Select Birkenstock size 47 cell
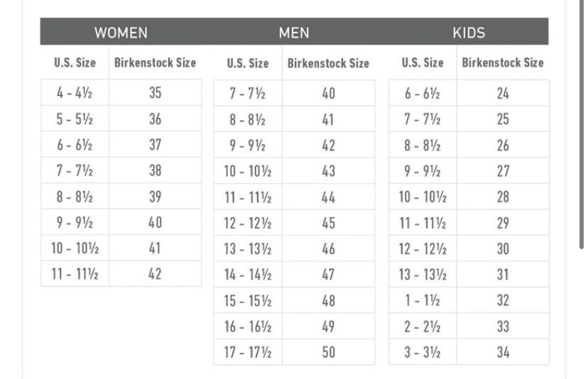The image size is (588, 379). [328, 275]
